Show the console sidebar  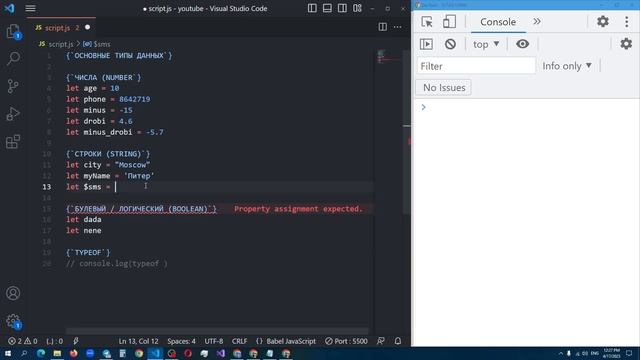click(x=426, y=44)
